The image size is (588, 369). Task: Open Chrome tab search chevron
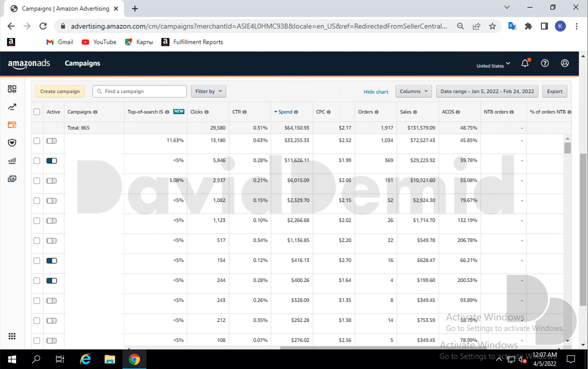point(507,7)
